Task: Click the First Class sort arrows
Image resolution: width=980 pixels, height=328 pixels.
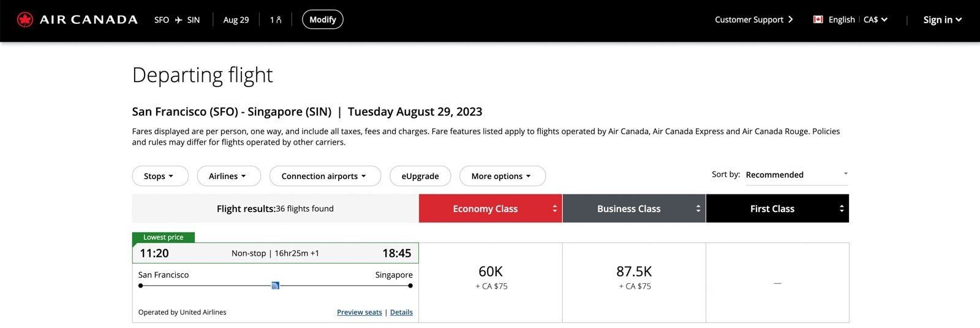Action: pos(841,208)
